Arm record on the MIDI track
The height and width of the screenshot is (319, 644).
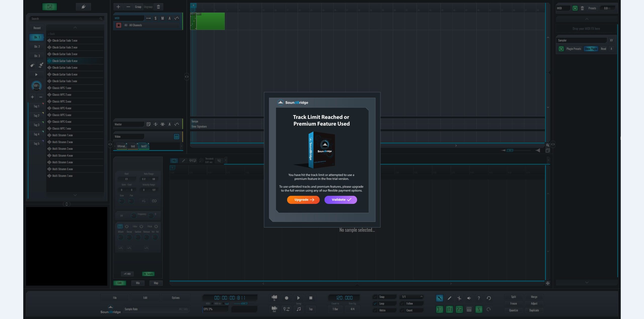point(118,25)
